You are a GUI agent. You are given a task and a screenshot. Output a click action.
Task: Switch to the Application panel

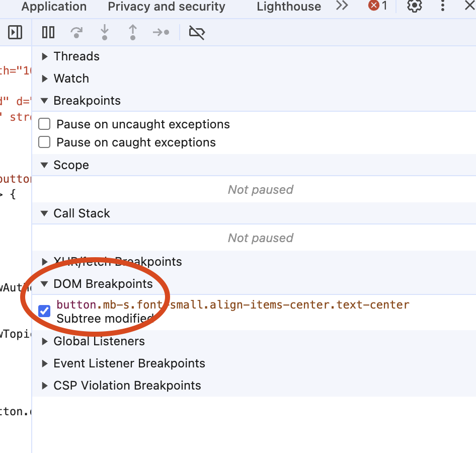(x=53, y=7)
